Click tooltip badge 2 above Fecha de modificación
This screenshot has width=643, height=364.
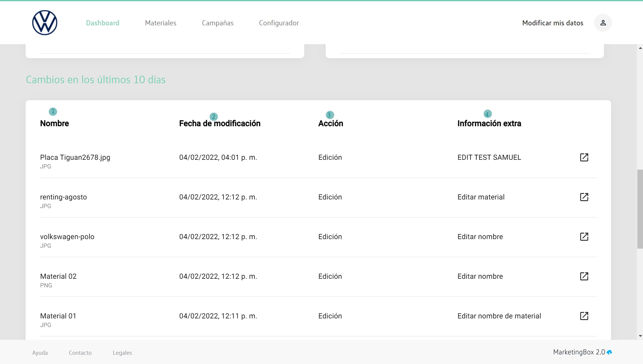pos(214,117)
